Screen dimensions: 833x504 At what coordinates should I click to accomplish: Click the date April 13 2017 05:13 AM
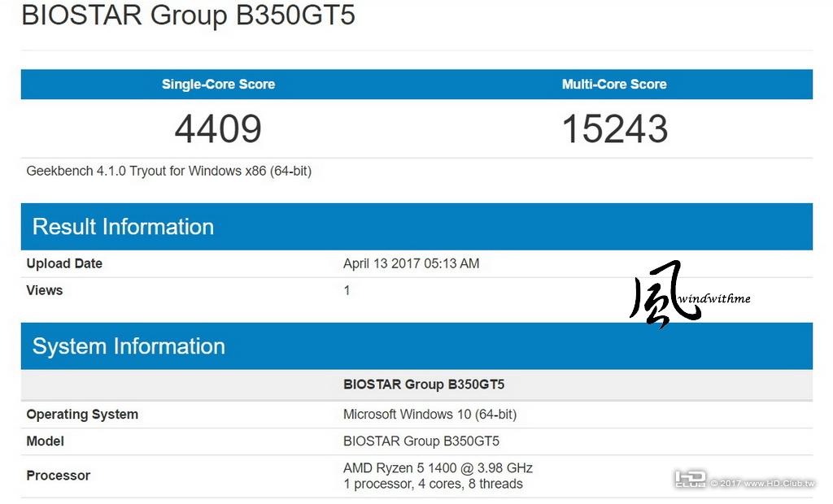click(x=411, y=263)
